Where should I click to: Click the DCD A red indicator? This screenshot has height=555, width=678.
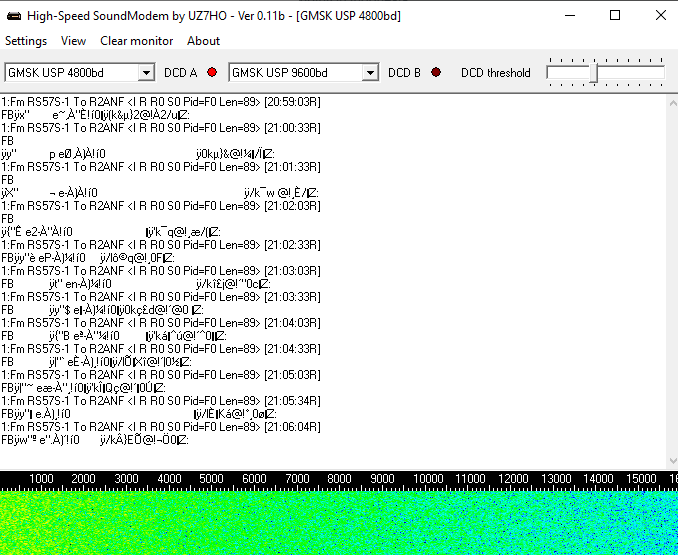pyautogui.click(x=212, y=72)
